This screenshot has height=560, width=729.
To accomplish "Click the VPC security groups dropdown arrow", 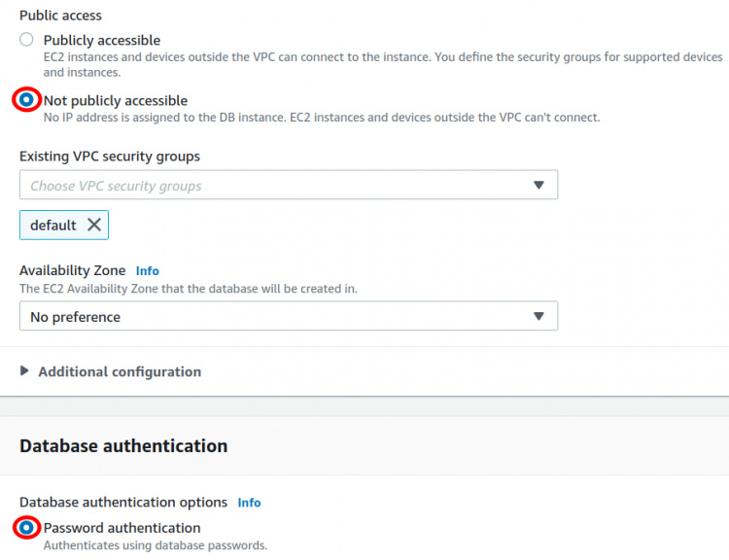I will click(x=538, y=185).
